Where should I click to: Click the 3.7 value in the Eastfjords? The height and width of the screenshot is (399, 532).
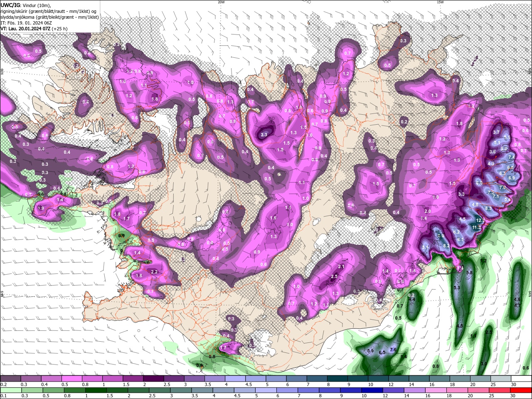496,132
